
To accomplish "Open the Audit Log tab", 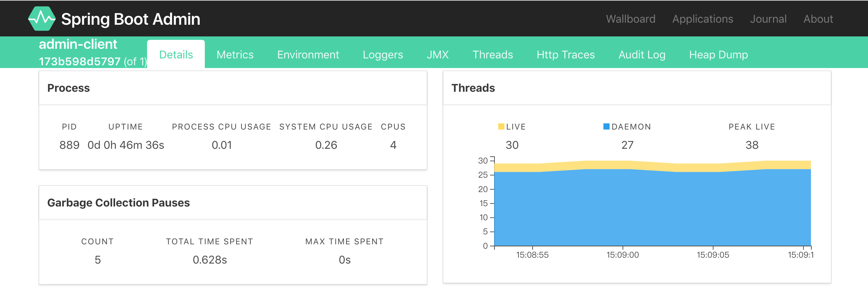I will 642,55.
